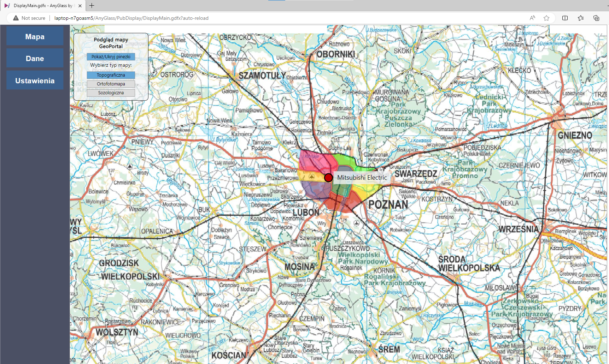Close the DisplayMain.gdfx tab
The image size is (609, 364).
[80, 6]
